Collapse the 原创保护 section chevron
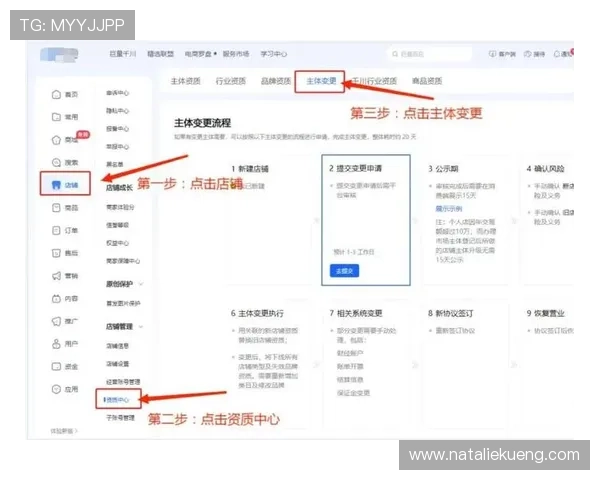The height and width of the screenshot is (480, 600). point(141,284)
